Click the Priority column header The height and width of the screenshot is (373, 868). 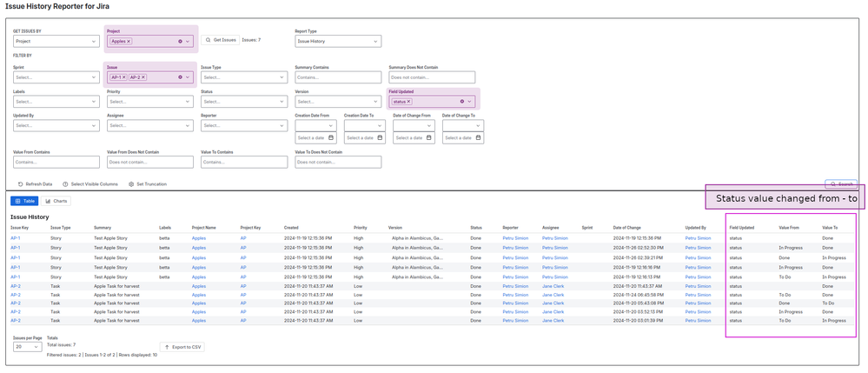[361, 228]
